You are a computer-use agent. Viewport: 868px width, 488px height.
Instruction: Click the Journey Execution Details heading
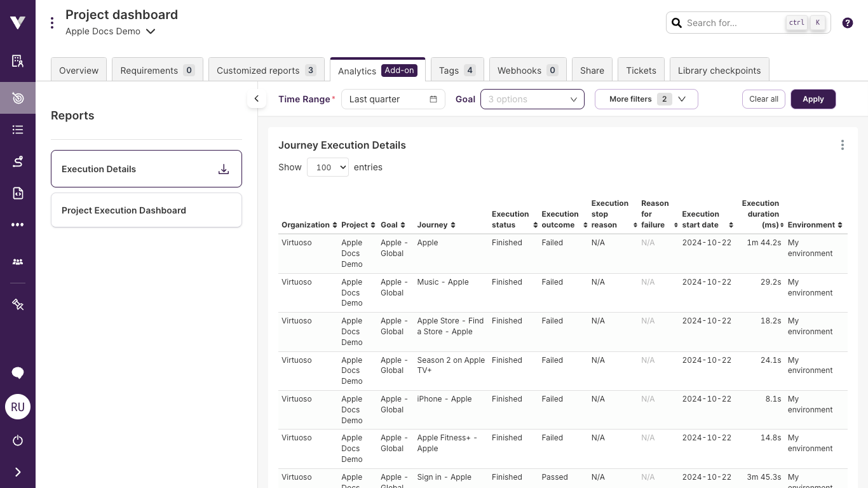[342, 145]
